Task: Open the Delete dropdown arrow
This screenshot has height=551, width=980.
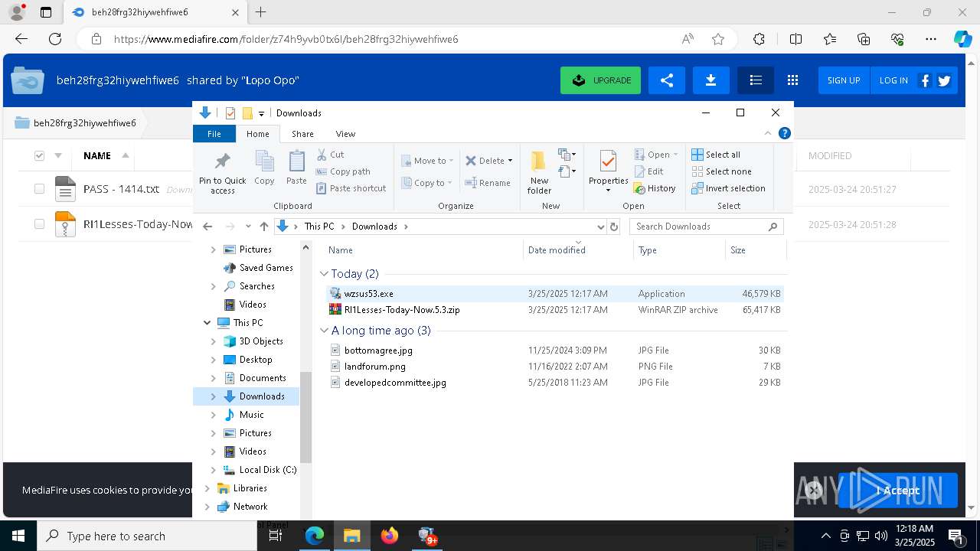Action: [x=511, y=161]
